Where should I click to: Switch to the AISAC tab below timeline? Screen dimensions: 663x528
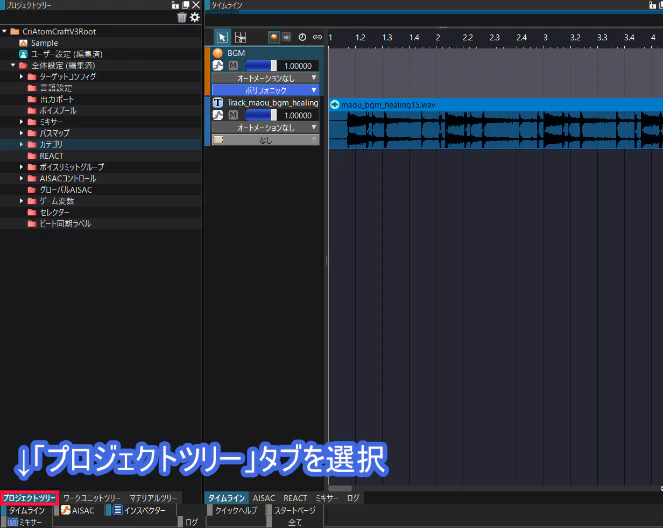click(x=264, y=498)
